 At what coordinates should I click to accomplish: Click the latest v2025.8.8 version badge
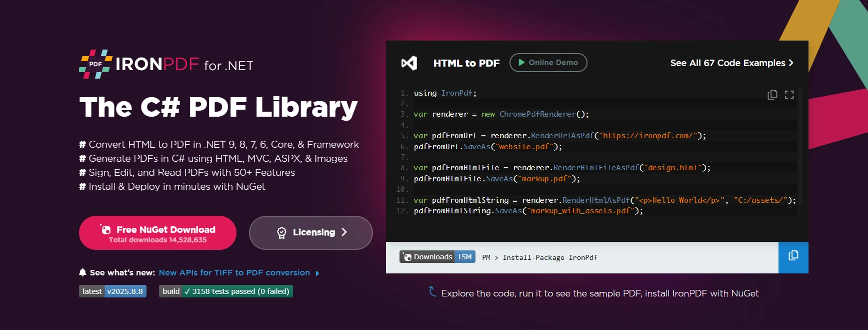pos(112,291)
